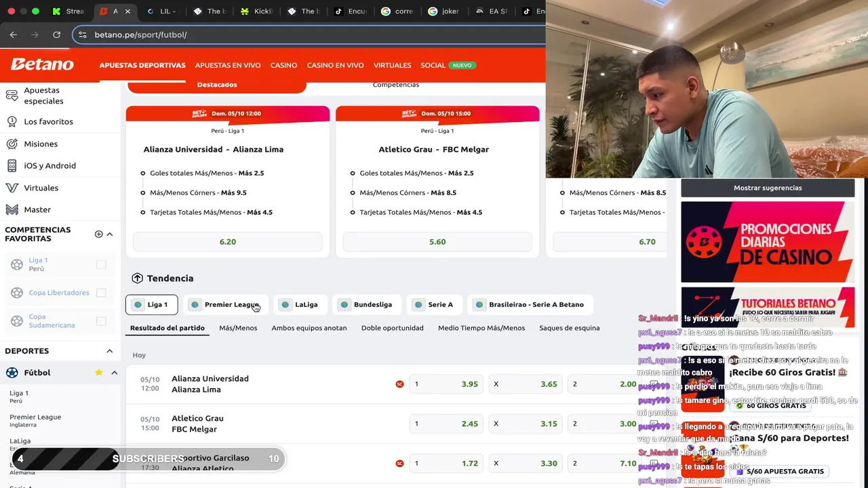The height and width of the screenshot is (488, 868).
Task: Switch to Saques de esquina tab
Action: click(570, 328)
